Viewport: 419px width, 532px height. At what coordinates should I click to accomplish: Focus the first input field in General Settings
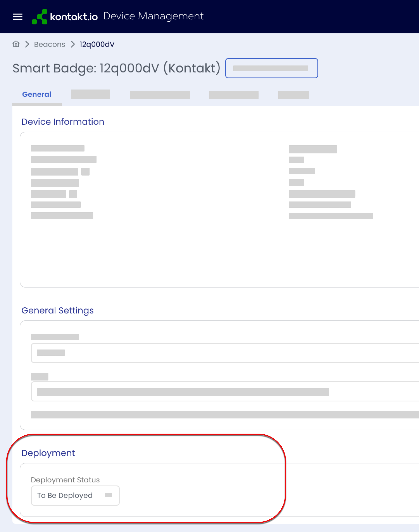click(225, 353)
